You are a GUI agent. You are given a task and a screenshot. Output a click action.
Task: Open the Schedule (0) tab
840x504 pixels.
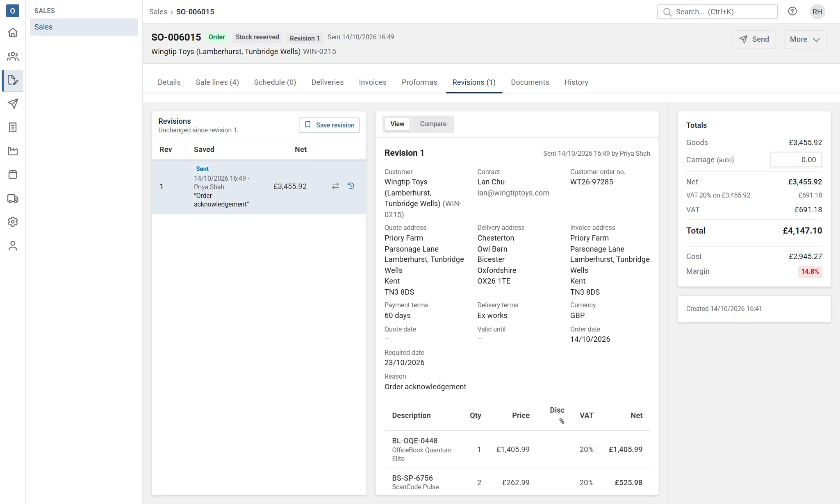[x=275, y=82]
